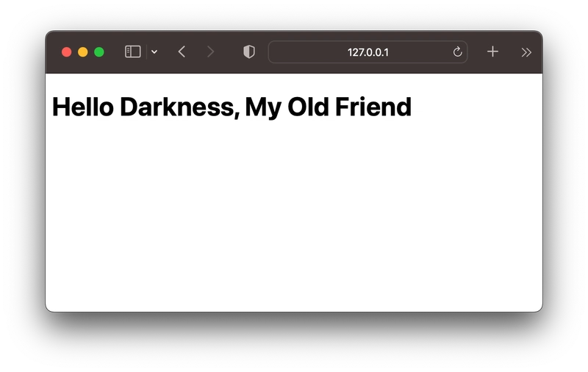This screenshot has height=372, width=588.
Task: Close the Safari window with red button
Action: (x=67, y=52)
